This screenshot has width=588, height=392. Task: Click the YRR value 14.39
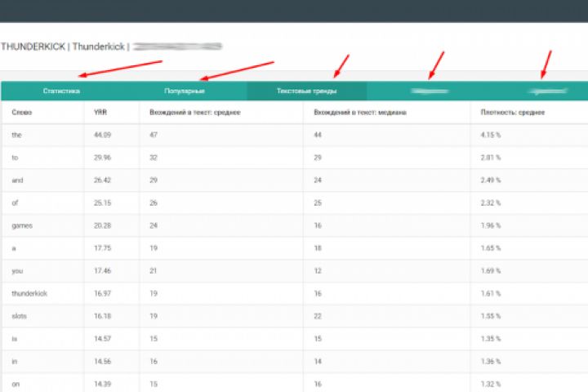pos(102,384)
